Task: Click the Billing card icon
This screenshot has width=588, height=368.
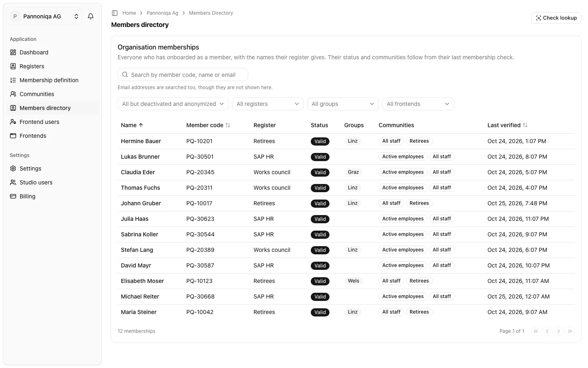Action: coord(13,196)
